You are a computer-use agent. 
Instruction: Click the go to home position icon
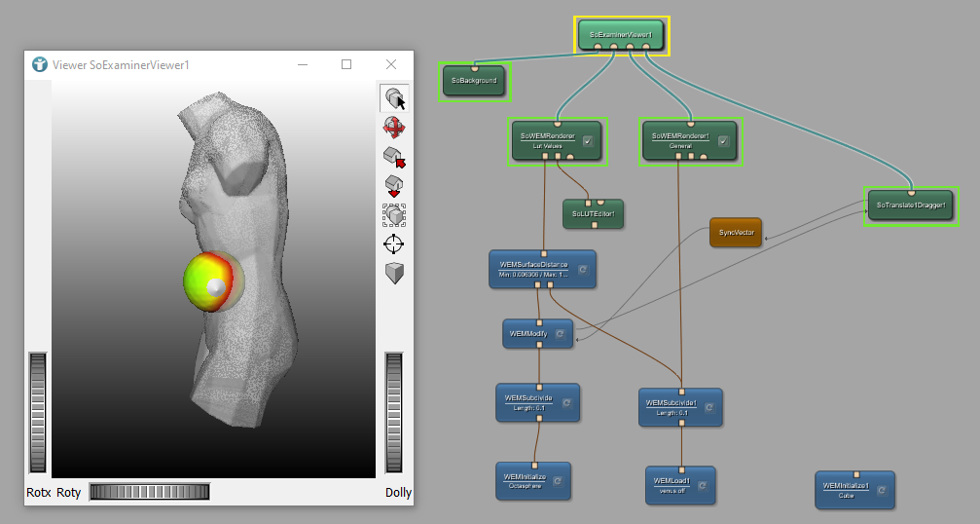click(x=393, y=156)
